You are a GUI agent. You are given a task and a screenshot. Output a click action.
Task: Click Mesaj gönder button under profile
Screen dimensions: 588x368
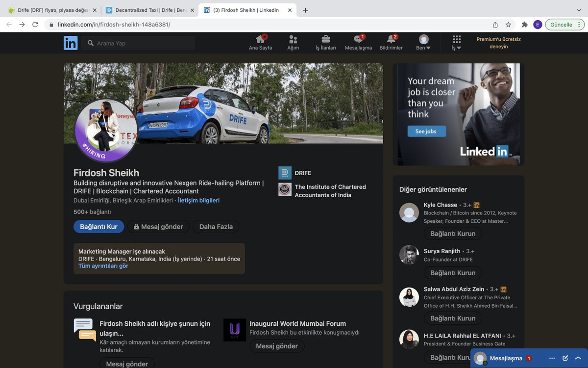[x=158, y=227]
